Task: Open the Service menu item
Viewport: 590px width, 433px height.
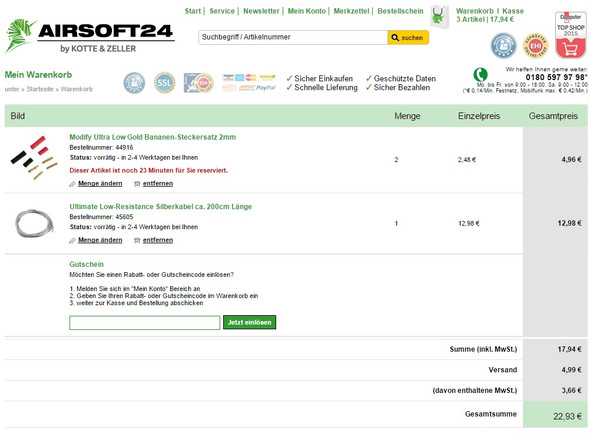Action: click(x=222, y=11)
